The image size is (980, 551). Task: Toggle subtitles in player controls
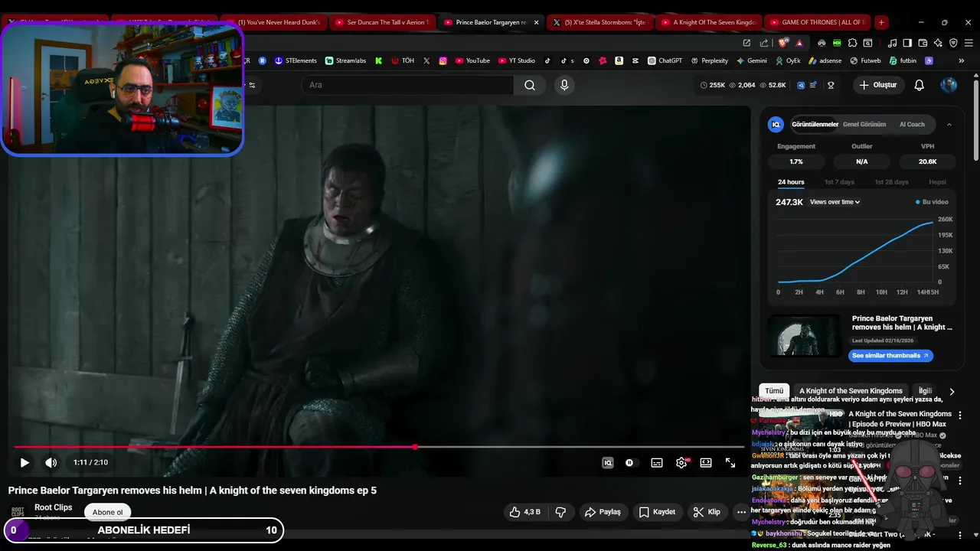tap(657, 462)
